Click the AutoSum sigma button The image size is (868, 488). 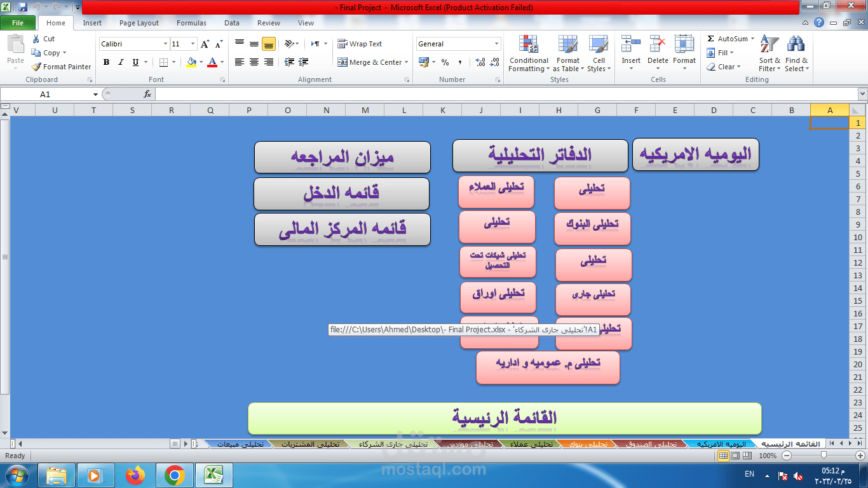728,39
